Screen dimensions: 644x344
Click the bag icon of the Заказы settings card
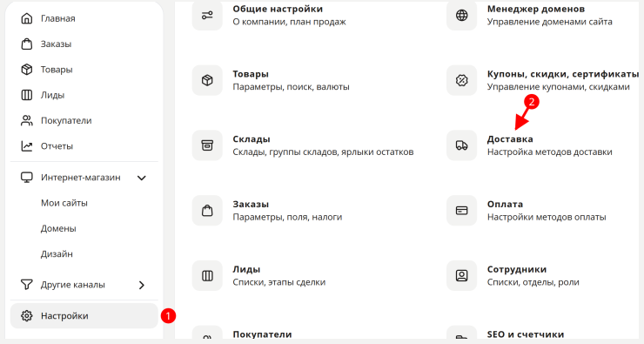tap(207, 211)
